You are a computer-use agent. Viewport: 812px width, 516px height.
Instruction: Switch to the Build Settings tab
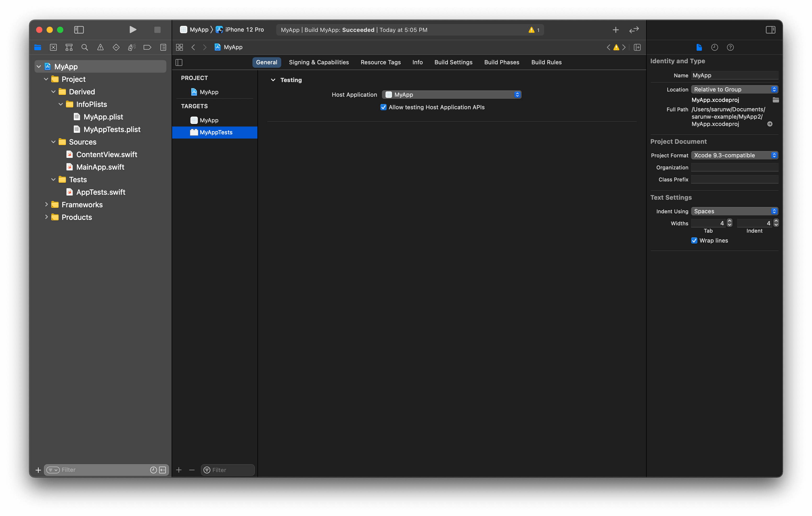tap(453, 62)
